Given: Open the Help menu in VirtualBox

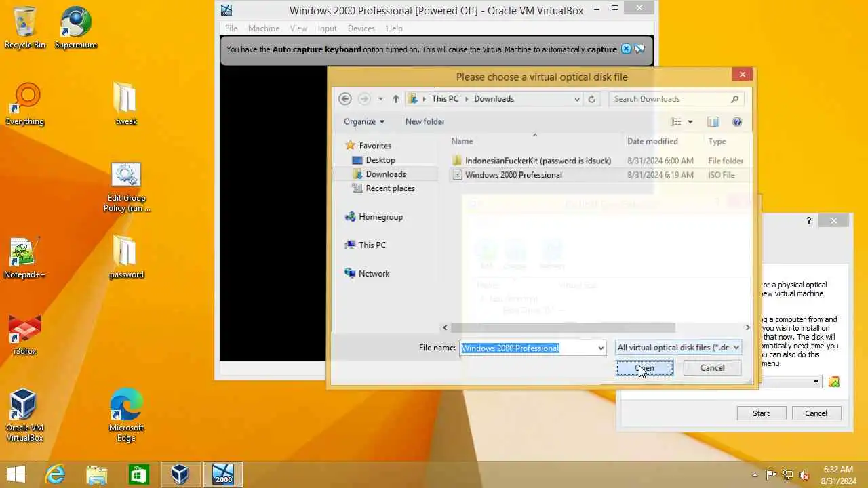Looking at the screenshot, I should coord(394,28).
